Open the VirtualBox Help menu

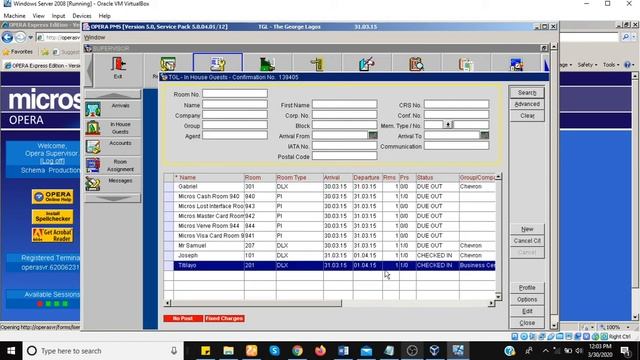tap(104, 16)
